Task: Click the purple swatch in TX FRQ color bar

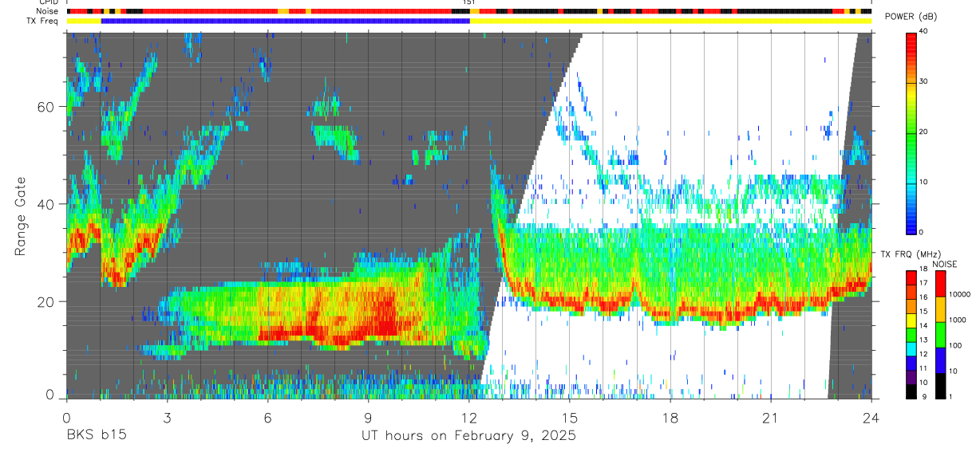Action: (x=911, y=375)
